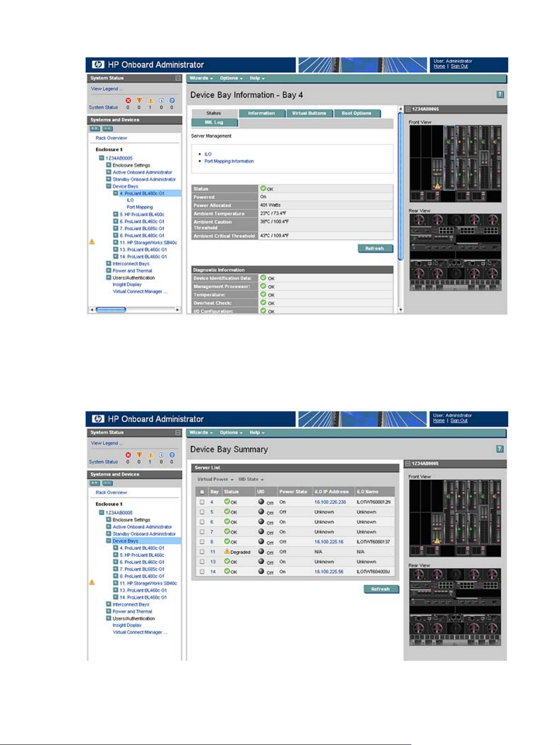Screen dimensions: 560x745
Task: Click OK icon for Device Identification Data
Action: tap(263, 278)
